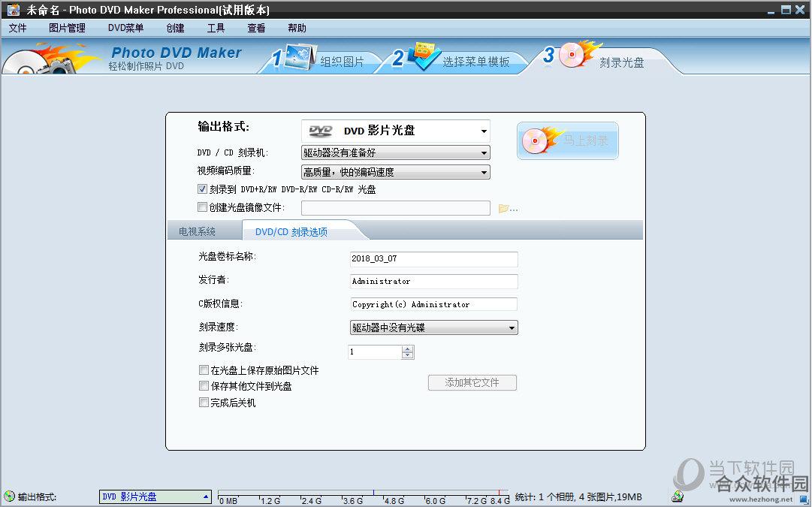Click the 发行者 field Administrator
The width and height of the screenshot is (812, 507).
(434, 282)
